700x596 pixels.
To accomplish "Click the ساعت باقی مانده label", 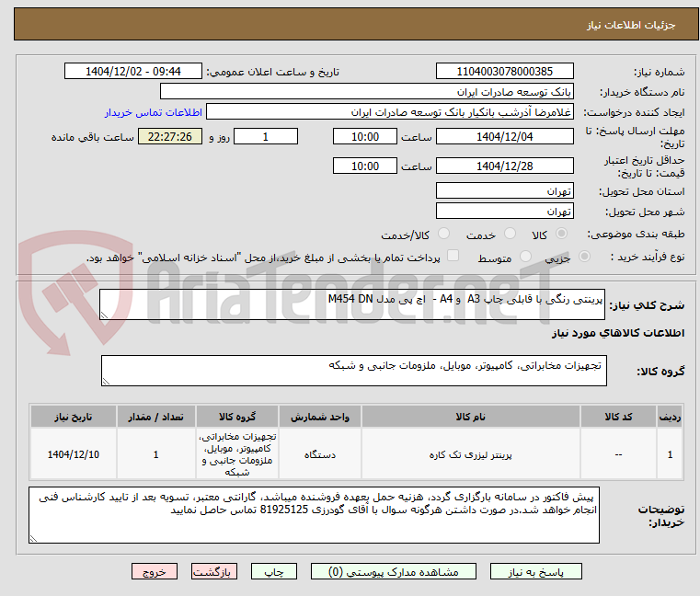I will pos(92,138).
